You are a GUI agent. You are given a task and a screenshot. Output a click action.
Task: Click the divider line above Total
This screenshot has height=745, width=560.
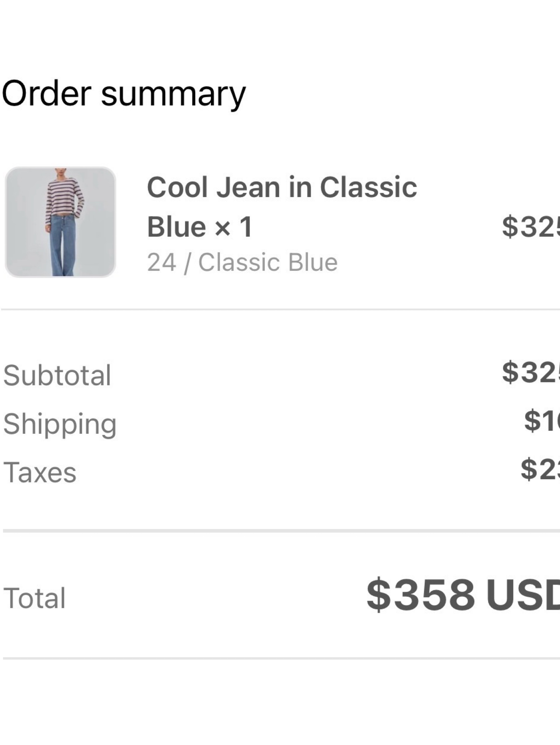point(281,531)
